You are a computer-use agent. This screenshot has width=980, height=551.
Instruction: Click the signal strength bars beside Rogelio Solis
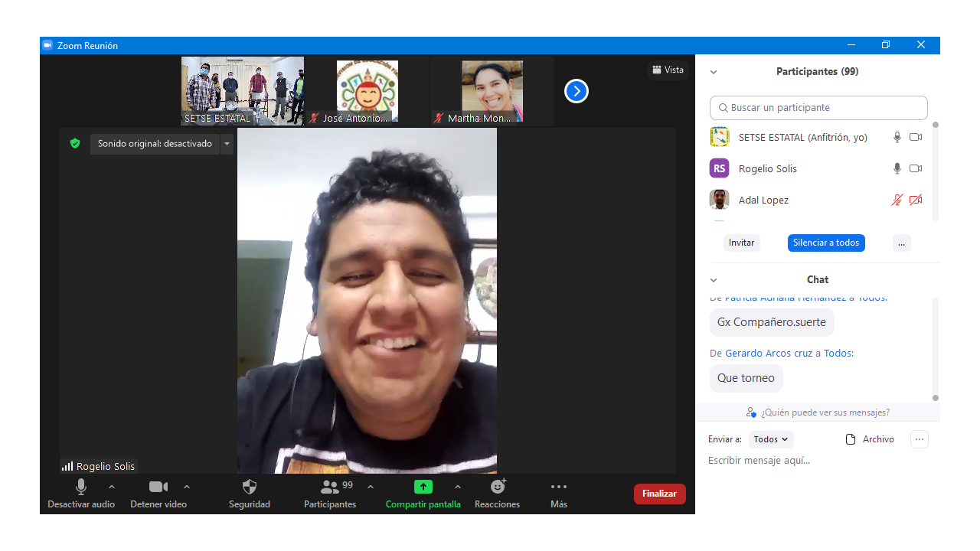click(x=67, y=466)
